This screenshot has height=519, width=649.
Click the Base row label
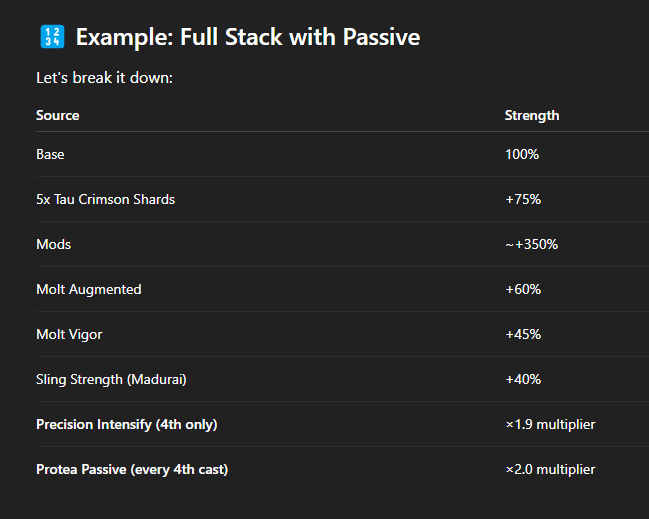pos(50,154)
